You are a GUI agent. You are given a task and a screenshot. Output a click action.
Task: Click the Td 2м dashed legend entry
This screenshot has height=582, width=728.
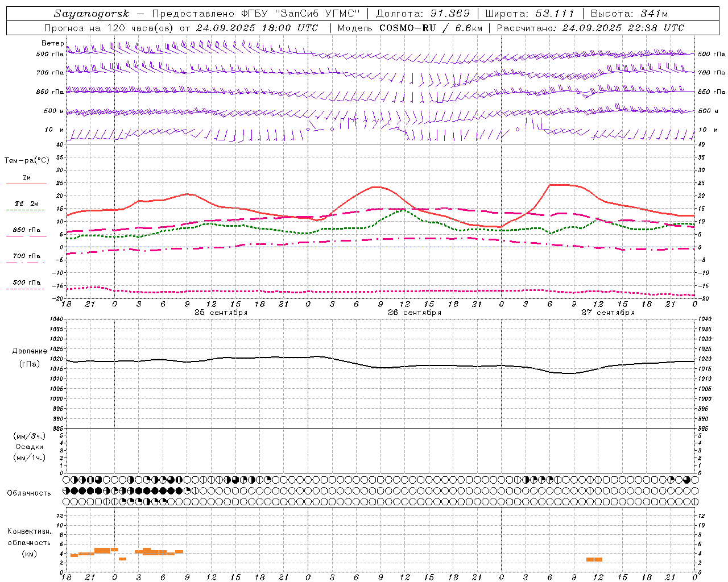[26, 206]
